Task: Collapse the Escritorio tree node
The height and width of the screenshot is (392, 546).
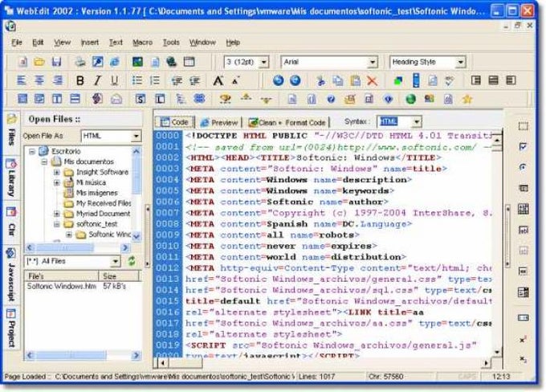Action: click(x=32, y=151)
